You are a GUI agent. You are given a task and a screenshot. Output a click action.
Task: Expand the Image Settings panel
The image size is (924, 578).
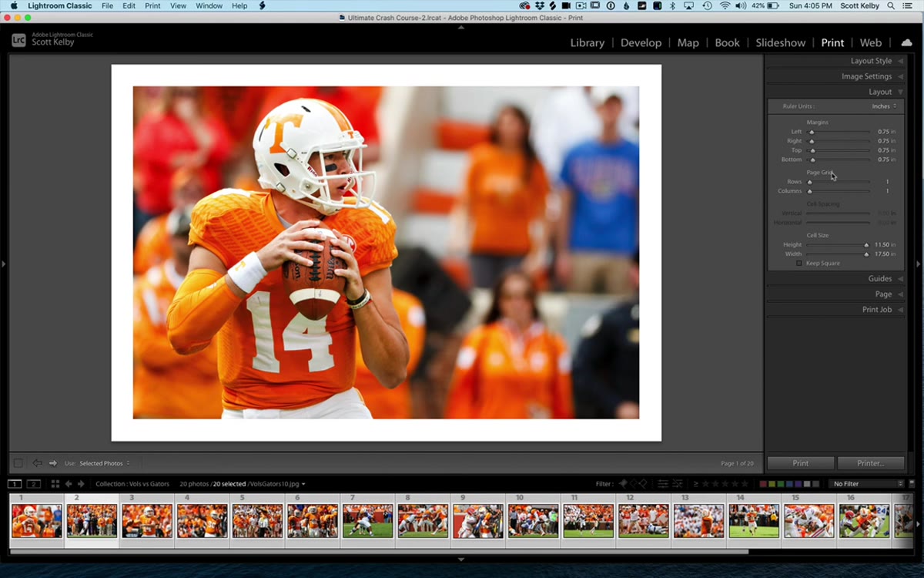[x=900, y=76]
